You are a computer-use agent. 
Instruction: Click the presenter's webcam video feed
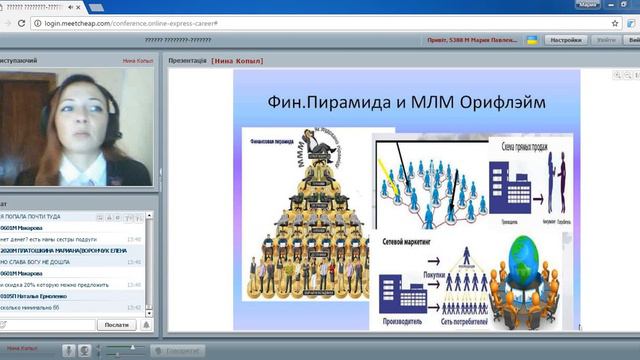click(x=76, y=127)
